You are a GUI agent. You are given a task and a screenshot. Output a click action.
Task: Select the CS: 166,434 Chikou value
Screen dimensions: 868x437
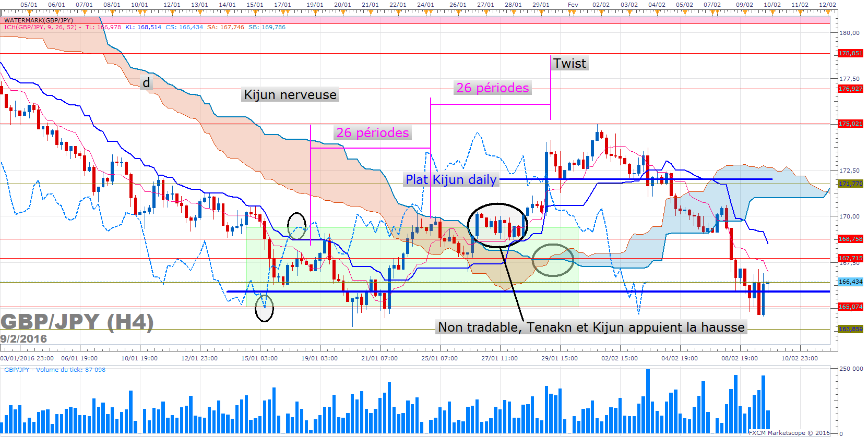(184, 27)
